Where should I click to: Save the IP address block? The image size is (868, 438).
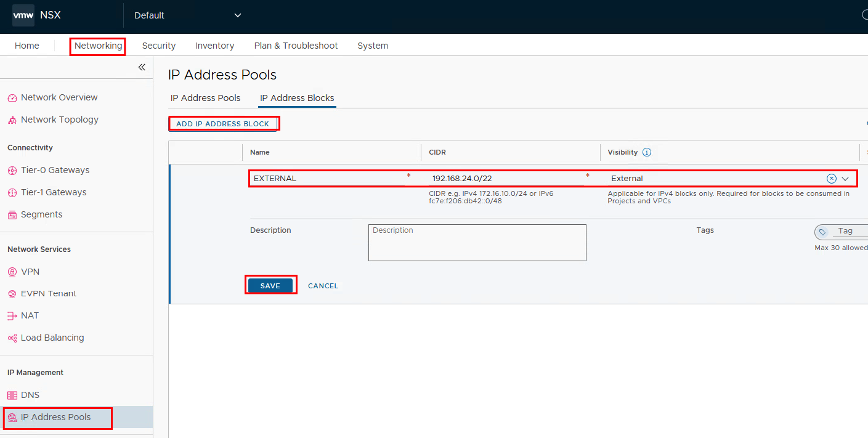[x=270, y=286]
